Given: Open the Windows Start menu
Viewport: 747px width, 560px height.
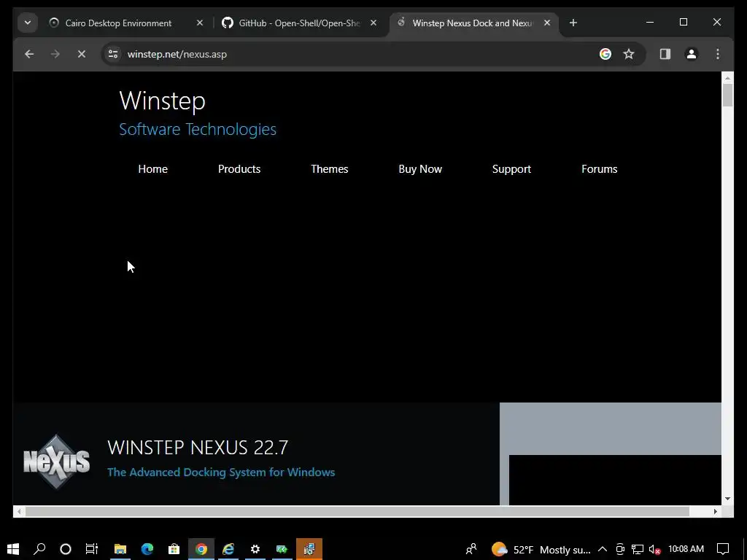Looking at the screenshot, I should click(13, 549).
